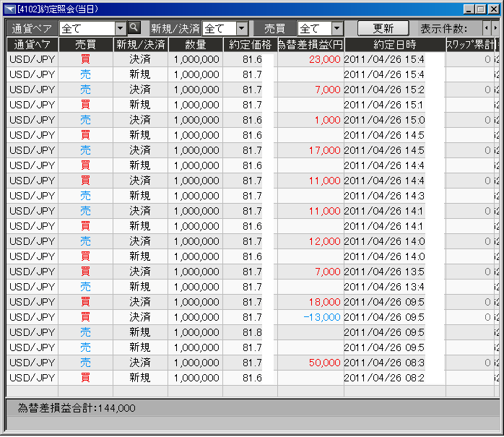Click the 為替差損益合計 status bar total
Screen dimensions: 504x437
(77, 408)
